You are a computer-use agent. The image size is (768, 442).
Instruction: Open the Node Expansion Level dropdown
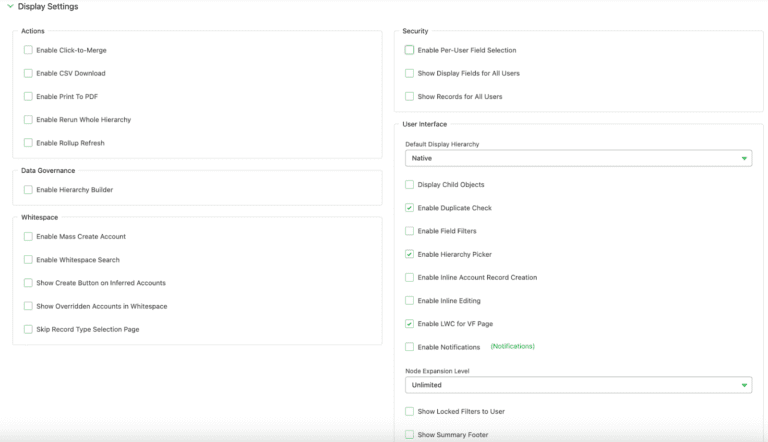(578, 385)
